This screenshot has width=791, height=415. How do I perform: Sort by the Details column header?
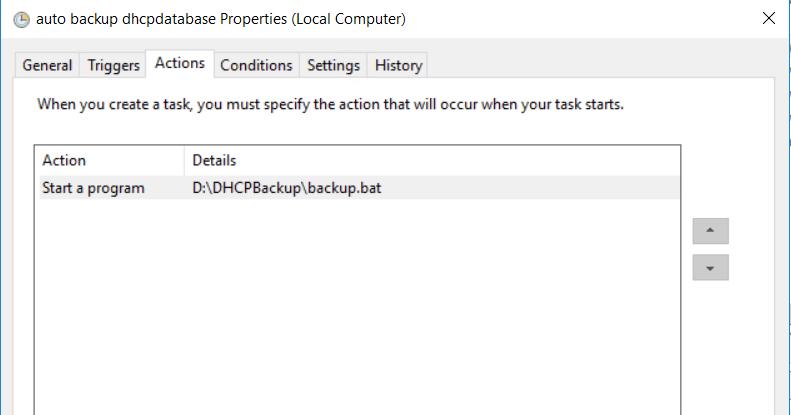[x=432, y=160]
